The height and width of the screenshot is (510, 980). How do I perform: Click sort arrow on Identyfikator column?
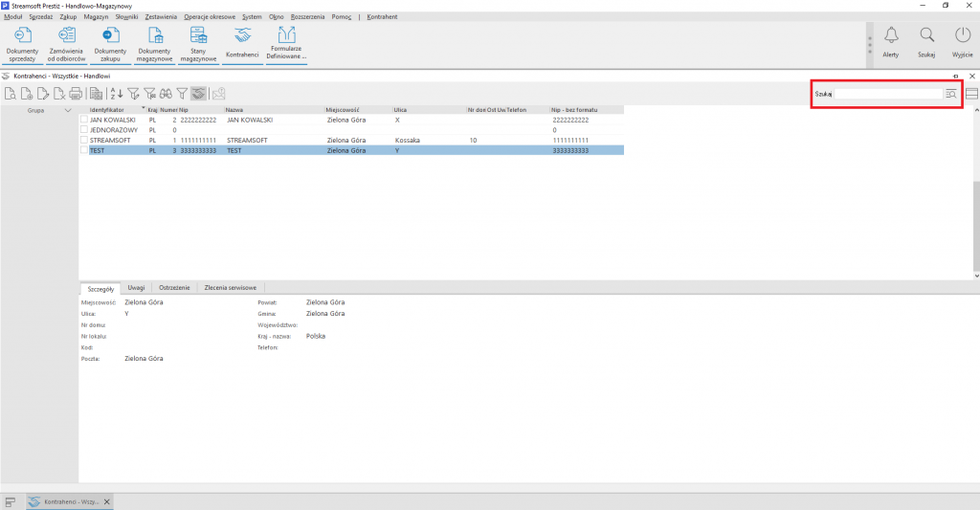pos(144,109)
